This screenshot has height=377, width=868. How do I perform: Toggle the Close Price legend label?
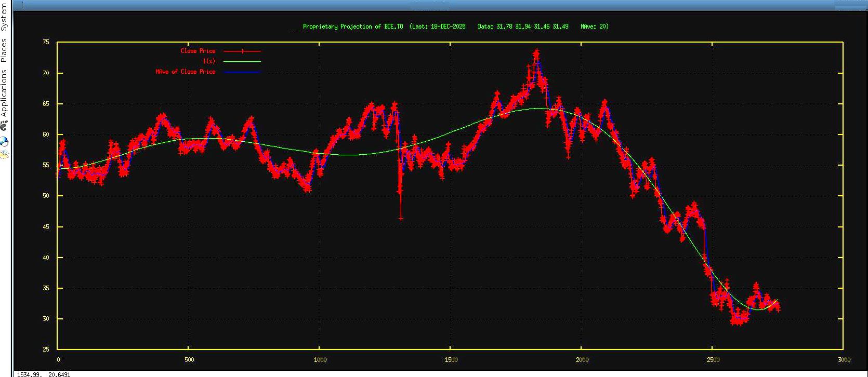coord(198,51)
